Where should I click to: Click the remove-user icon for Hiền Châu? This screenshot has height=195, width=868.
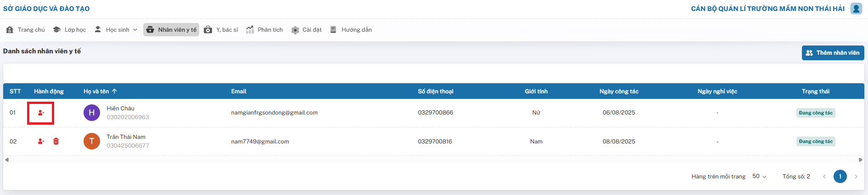(x=41, y=113)
